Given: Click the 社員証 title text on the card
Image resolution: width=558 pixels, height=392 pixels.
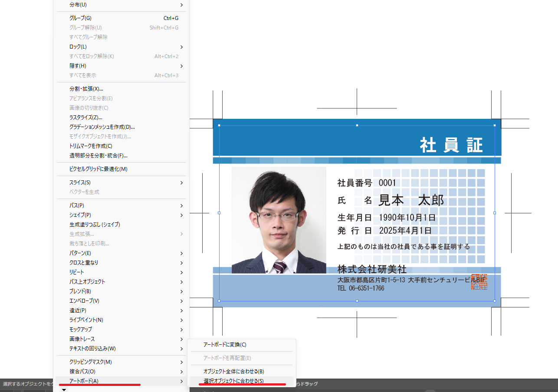Looking at the screenshot, I should [x=451, y=145].
